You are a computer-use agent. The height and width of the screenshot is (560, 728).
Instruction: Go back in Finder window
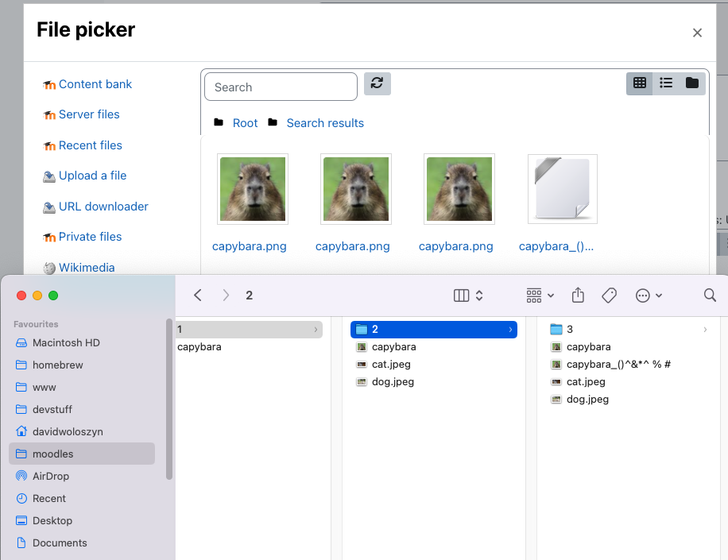click(x=198, y=295)
